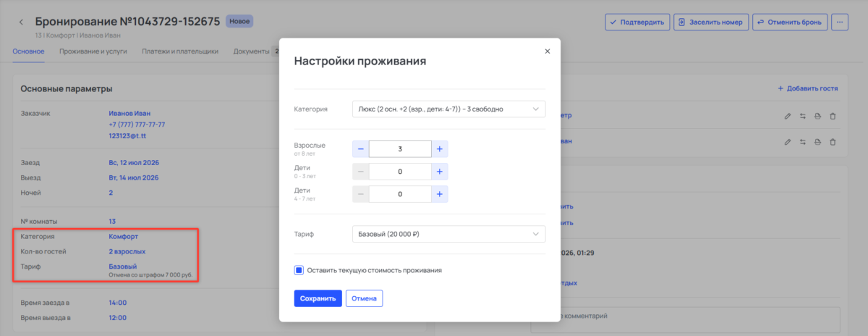Open the Документы tab

pyautogui.click(x=251, y=51)
